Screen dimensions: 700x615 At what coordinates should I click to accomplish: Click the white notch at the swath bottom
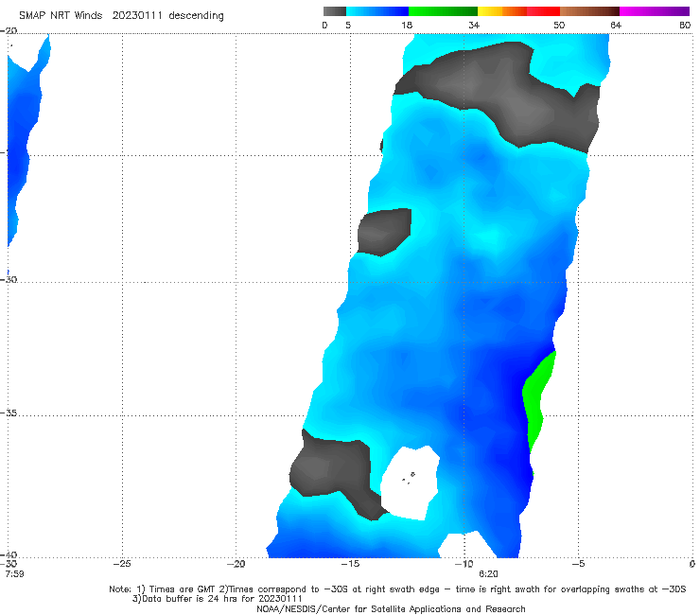(466, 545)
